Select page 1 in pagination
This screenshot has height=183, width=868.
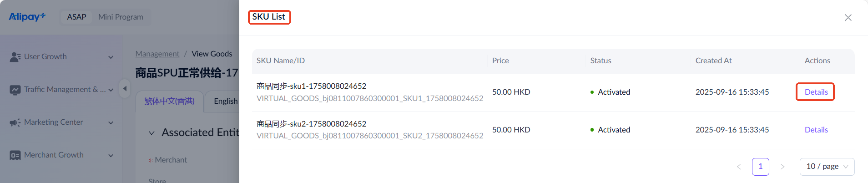tap(760, 167)
